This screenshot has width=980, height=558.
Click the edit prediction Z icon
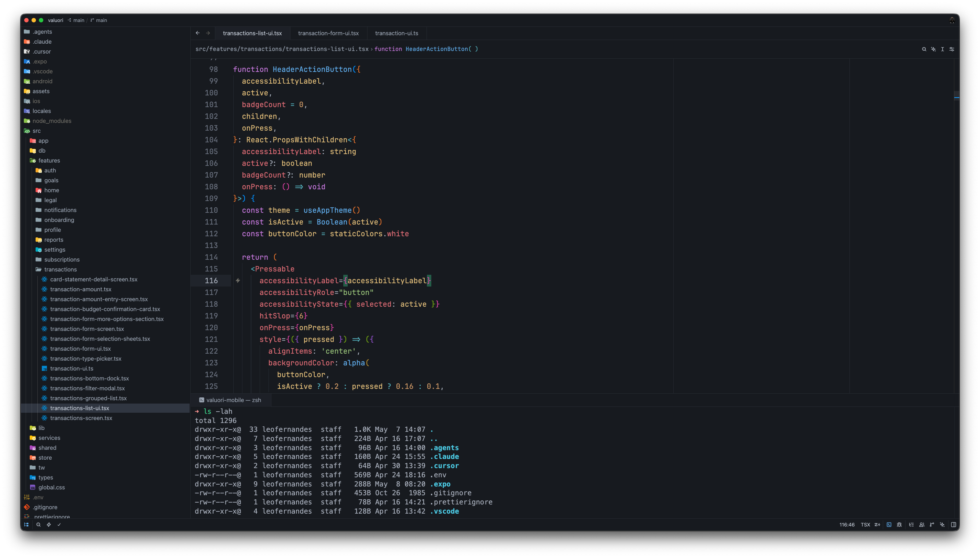tap(877, 525)
